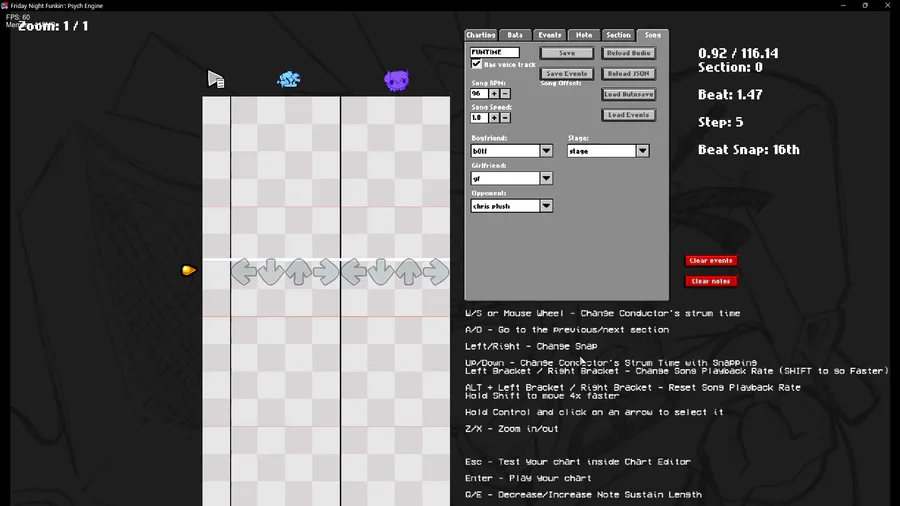Click the orange strum line marker arrow
Image resolution: width=900 pixels, height=506 pixels.
coord(188,270)
